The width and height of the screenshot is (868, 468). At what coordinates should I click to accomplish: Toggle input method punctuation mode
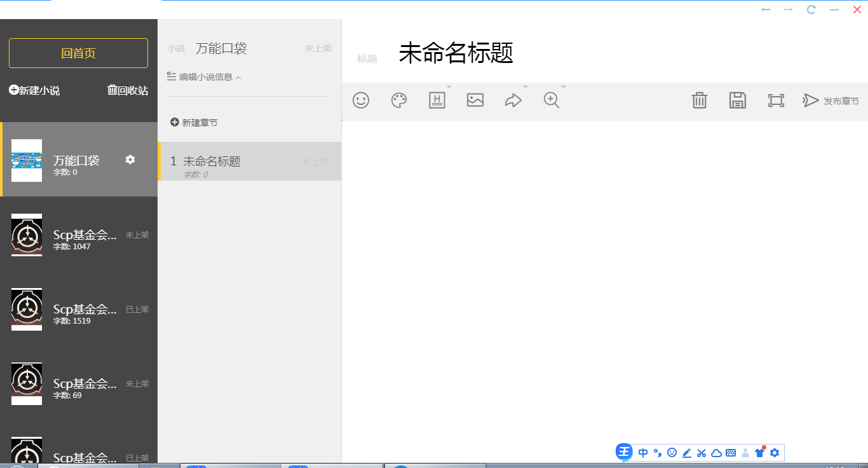pos(658,453)
